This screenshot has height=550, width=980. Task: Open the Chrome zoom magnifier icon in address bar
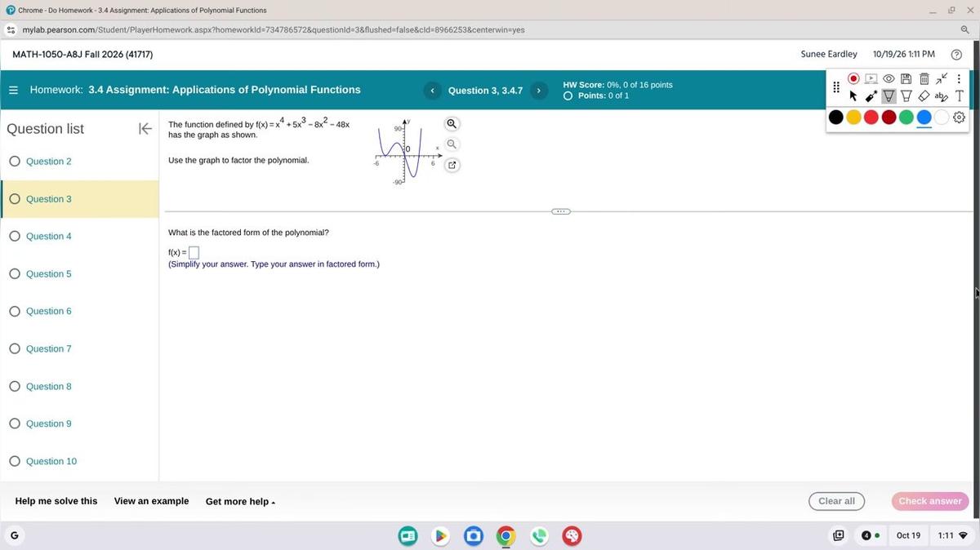(964, 29)
